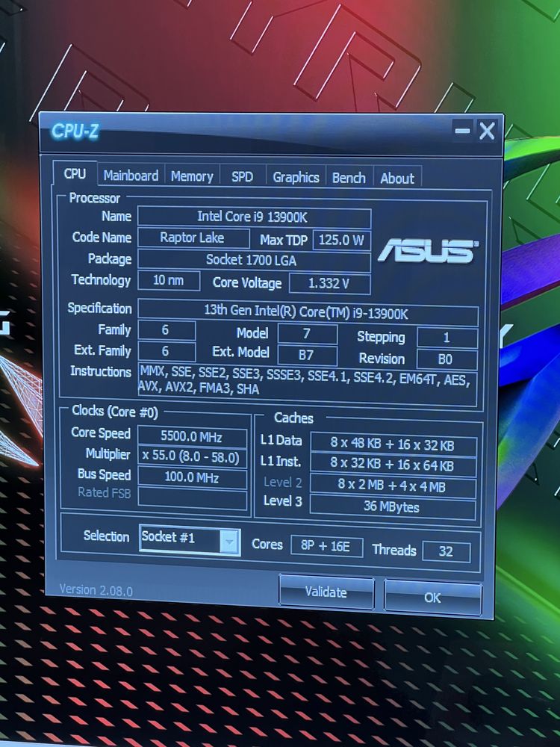
Task: Click the Technology value 10 nm
Action: [x=169, y=280]
